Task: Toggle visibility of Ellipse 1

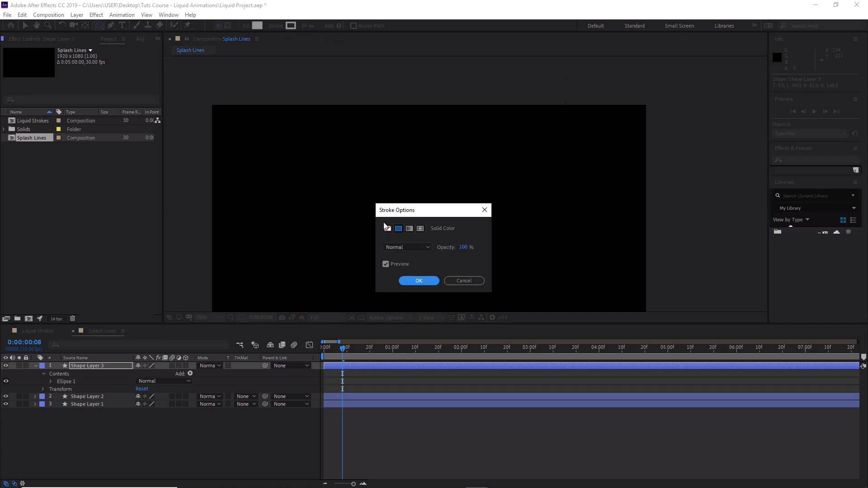Action: (x=6, y=381)
